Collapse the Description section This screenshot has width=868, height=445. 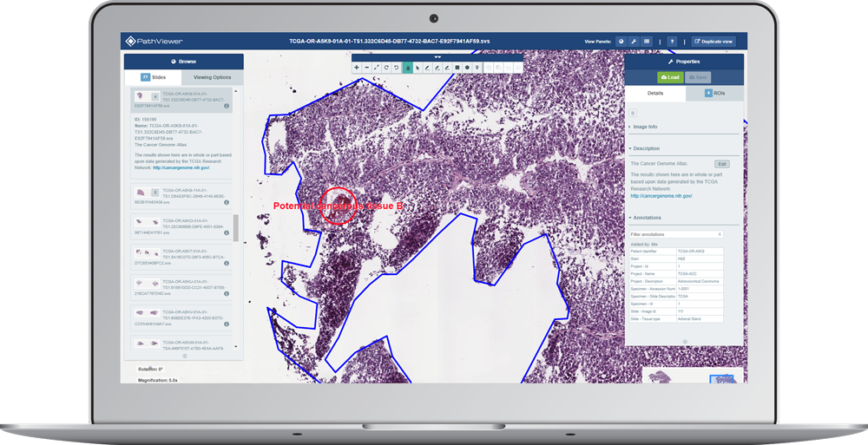(x=644, y=148)
